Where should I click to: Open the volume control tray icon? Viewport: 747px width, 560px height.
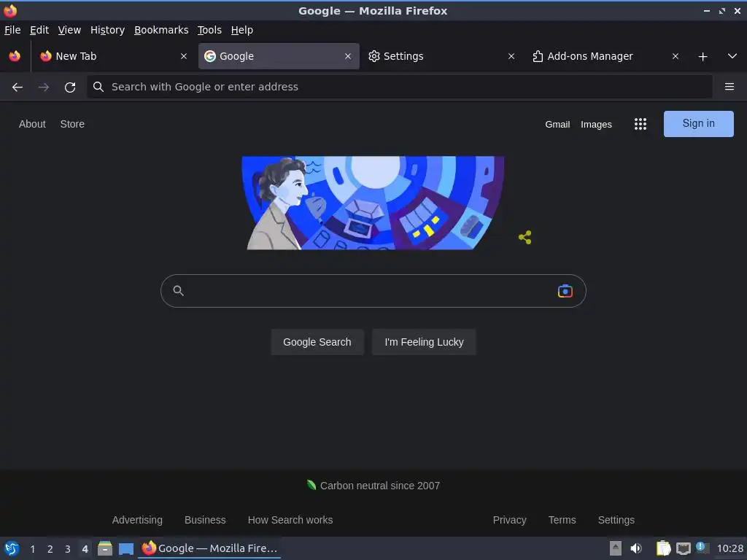coord(636,548)
